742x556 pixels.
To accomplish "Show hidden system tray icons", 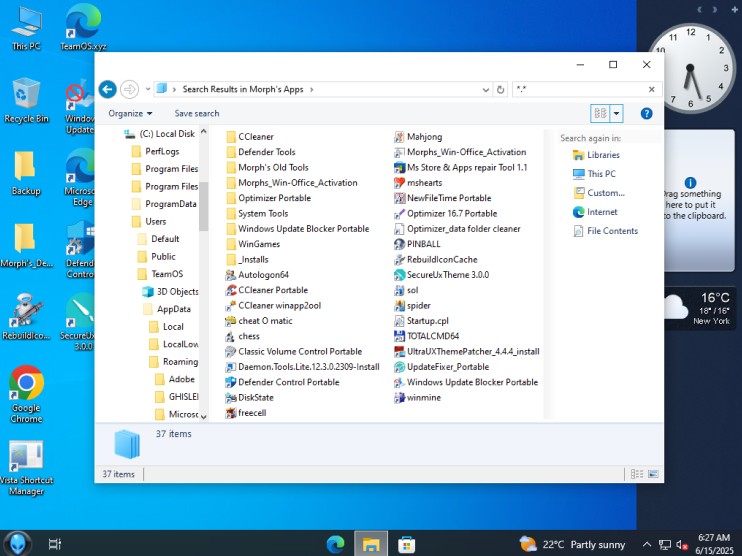I will pyautogui.click(x=646, y=545).
